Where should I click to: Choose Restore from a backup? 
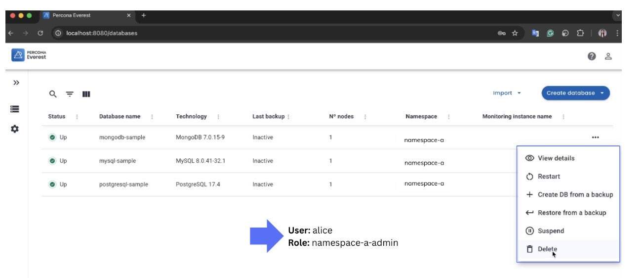[571, 213]
